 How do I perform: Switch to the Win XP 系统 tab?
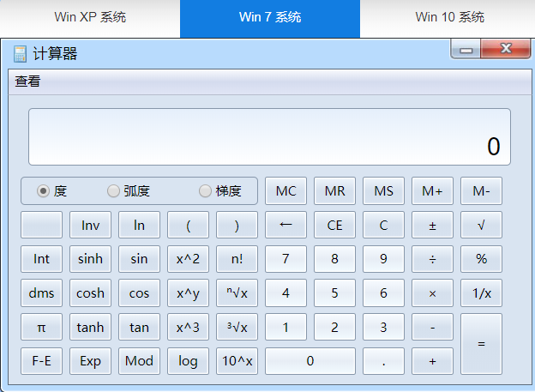point(90,17)
